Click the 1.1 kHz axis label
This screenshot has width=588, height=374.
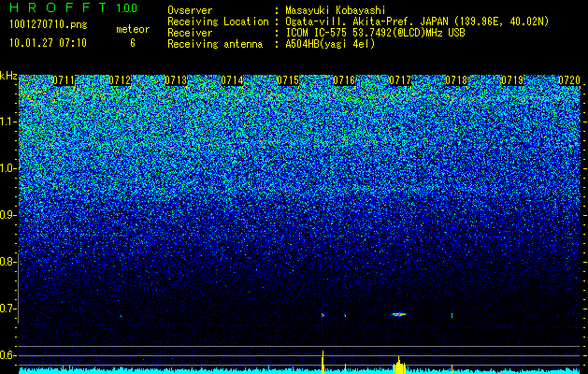coord(8,122)
